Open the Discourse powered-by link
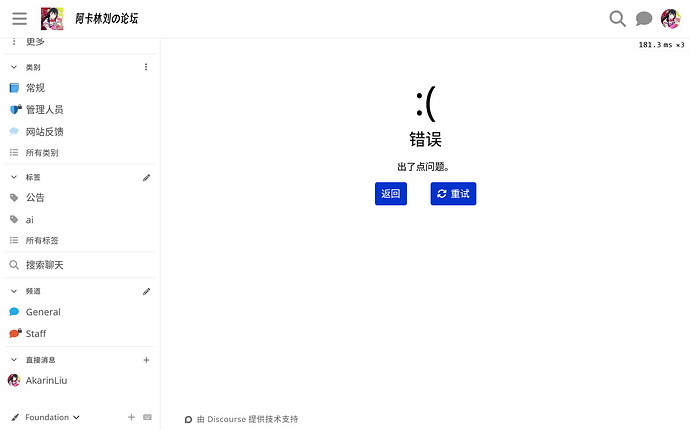Image resolution: width=690 pixels, height=430 pixels. point(241,419)
